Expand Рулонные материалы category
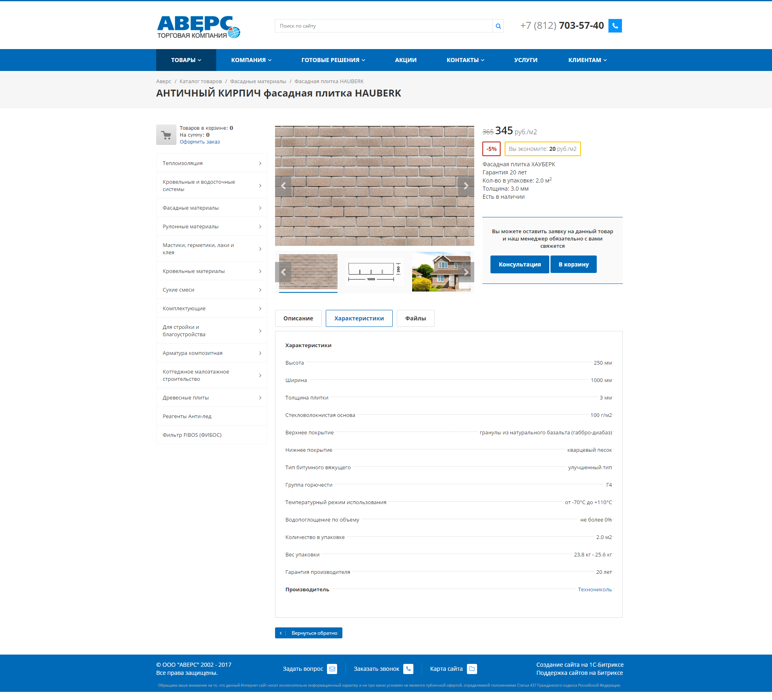This screenshot has height=700, width=772. tap(211, 226)
